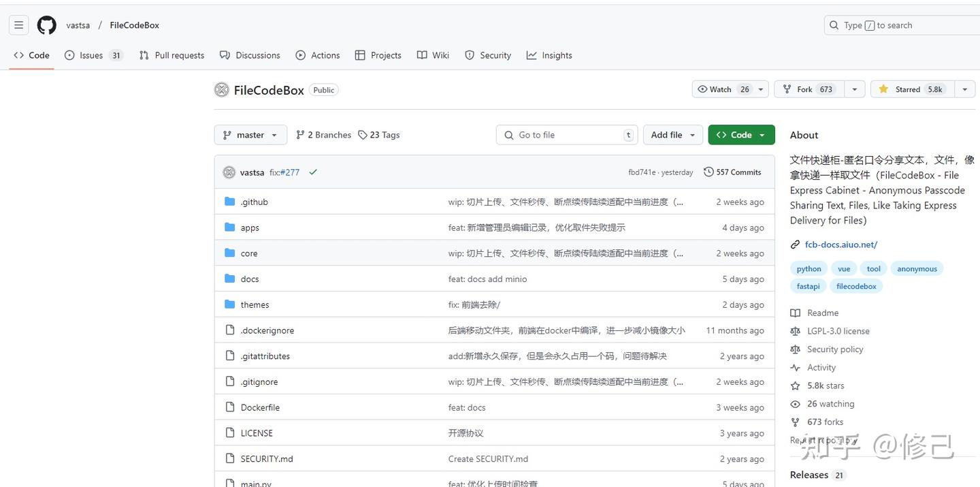Click the Go to file search field
Screen dimensions: 980x487
click(x=568, y=135)
